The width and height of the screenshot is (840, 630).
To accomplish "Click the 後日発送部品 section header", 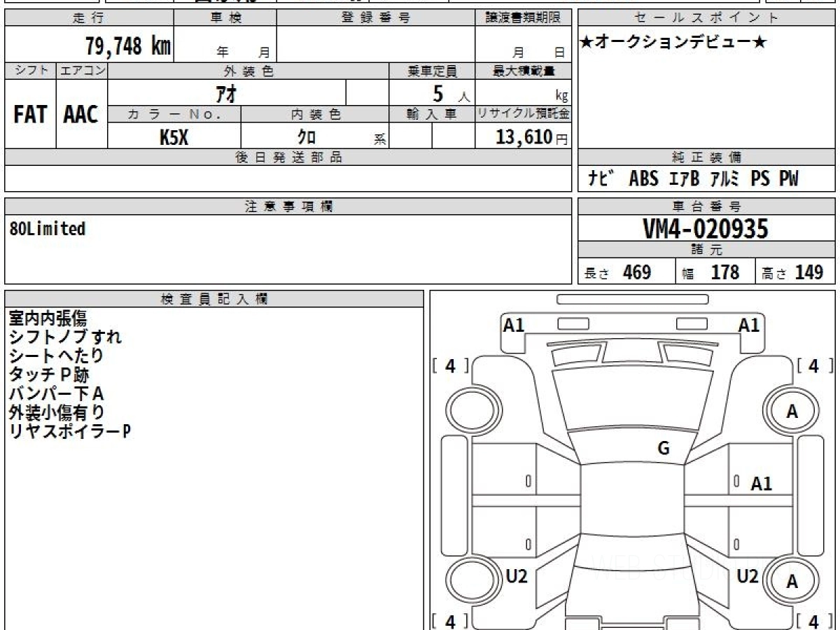I will pyautogui.click(x=288, y=157).
